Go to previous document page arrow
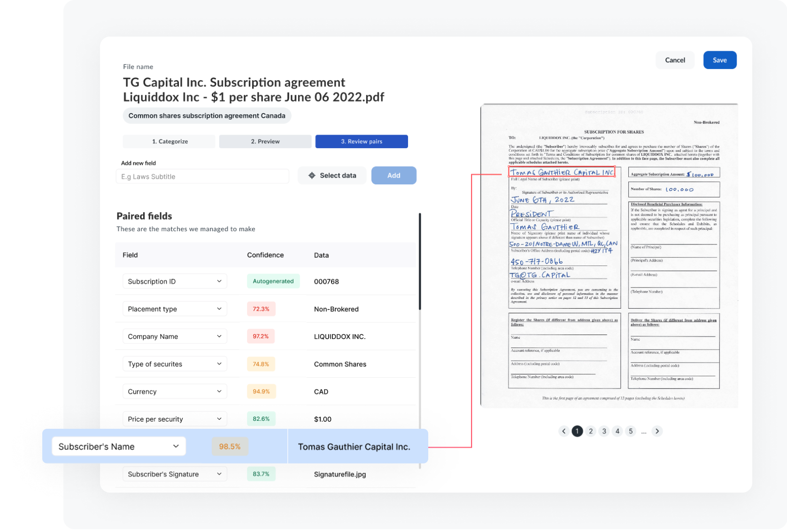Image resolution: width=787 pixels, height=532 pixels. pos(564,431)
